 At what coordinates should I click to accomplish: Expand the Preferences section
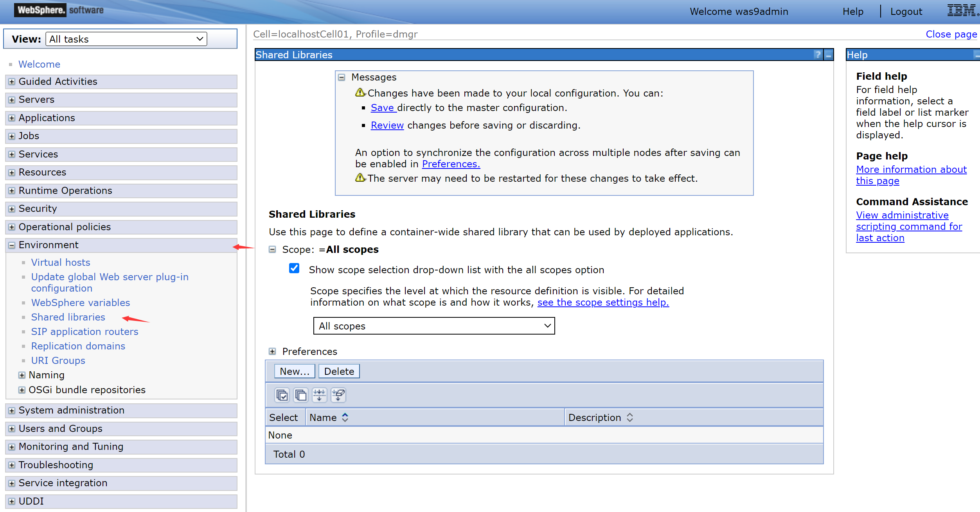272,351
